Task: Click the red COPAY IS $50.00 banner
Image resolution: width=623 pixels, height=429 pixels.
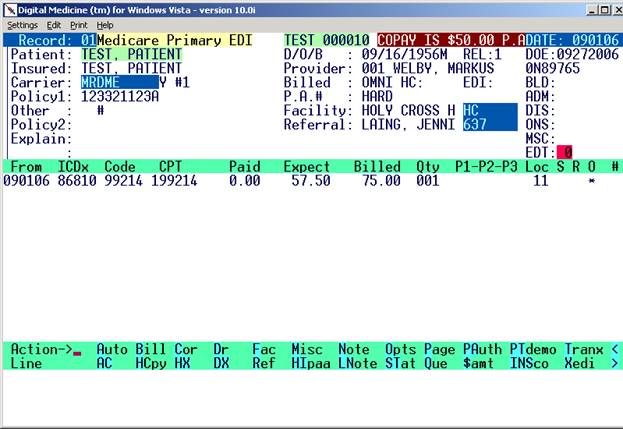Action: click(x=450, y=39)
